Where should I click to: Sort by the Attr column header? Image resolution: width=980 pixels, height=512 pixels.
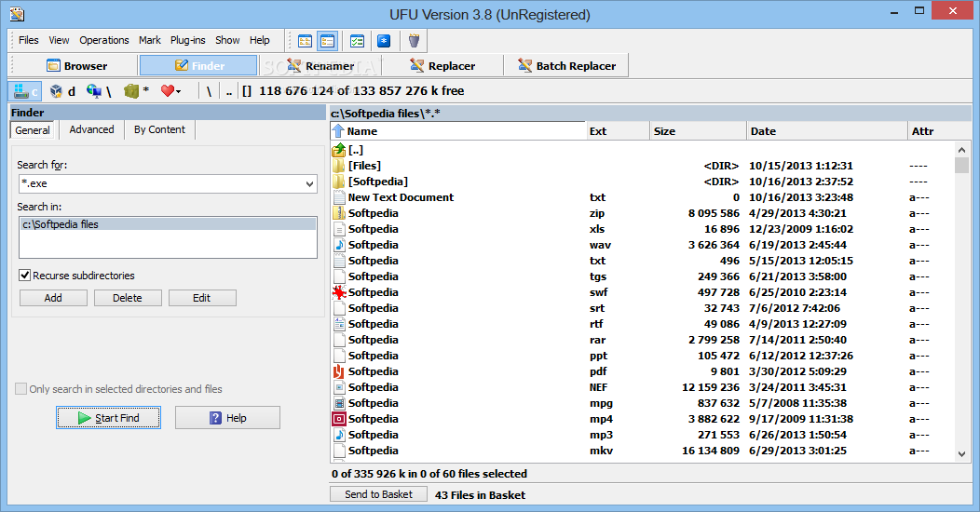[939, 131]
